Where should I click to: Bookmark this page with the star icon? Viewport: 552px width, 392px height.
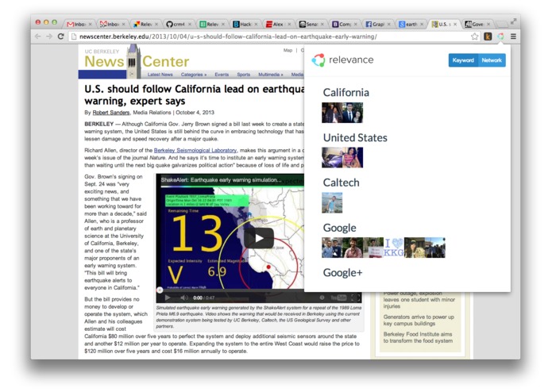click(x=475, y=37)
